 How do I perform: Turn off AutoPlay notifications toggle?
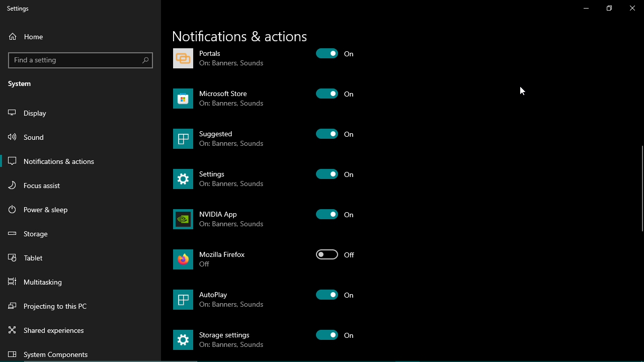tap(327, 295)
